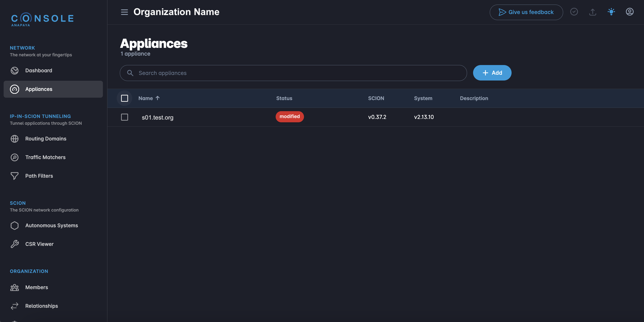Click the Status column header
This screenshot has height=322, width=644.
(284, 98)
